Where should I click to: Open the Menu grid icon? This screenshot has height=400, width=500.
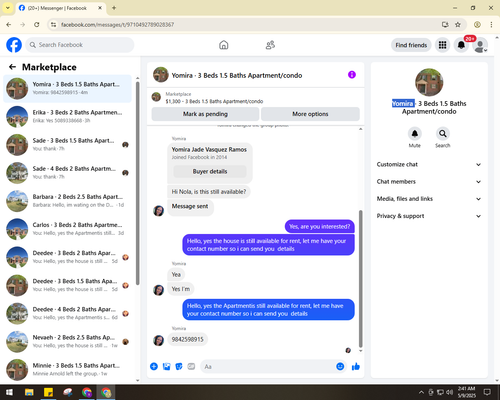[x=442, y=45]
